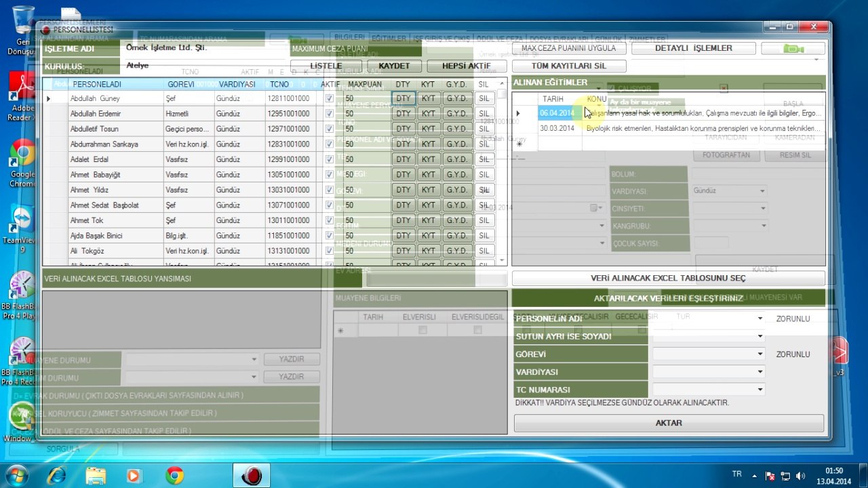Open Google Chrome from the taskbar
This screenshot has height=488, width=868.
point(174,476)
